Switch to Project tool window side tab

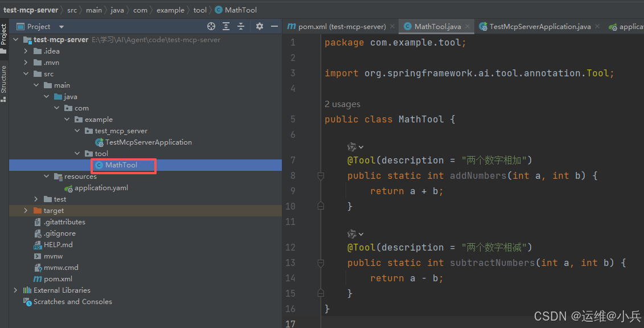tap(3, 39)
